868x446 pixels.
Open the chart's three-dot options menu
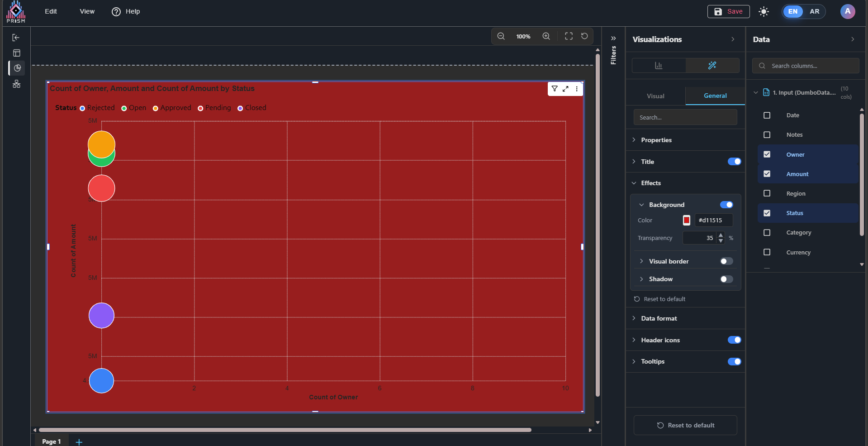[x=577, y=89]
